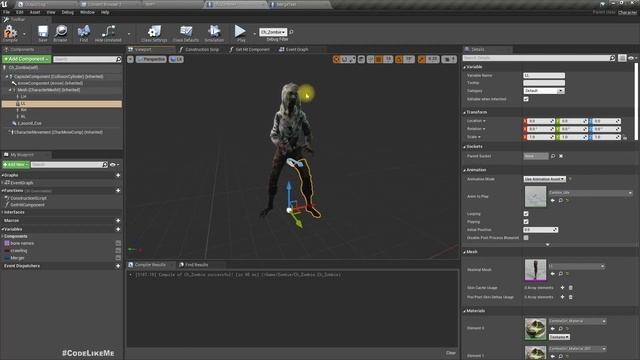Switch to the Viewport tab
The height and width of the screenshot is (360, 640).
click(x=143, y=49)
